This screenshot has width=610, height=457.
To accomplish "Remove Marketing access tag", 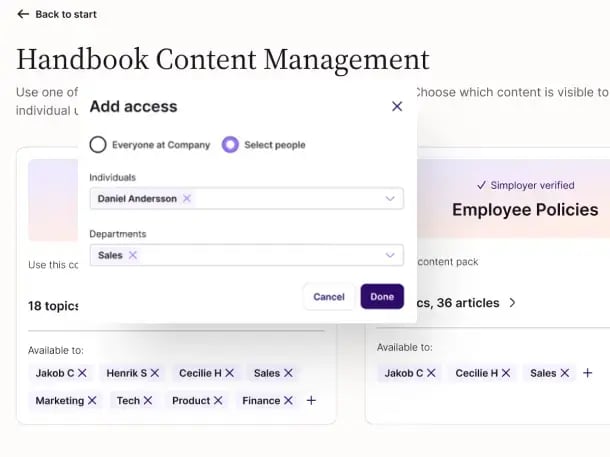I will click(92, 400).
